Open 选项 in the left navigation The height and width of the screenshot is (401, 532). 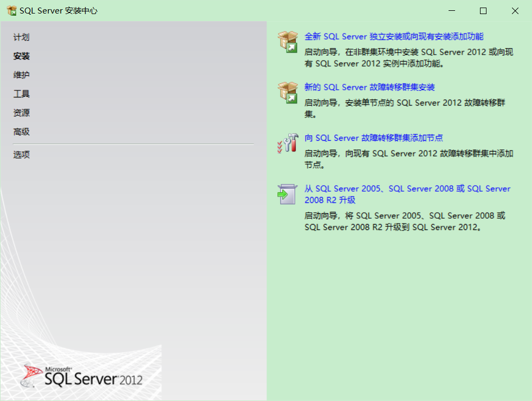click(x=21, y=155)
